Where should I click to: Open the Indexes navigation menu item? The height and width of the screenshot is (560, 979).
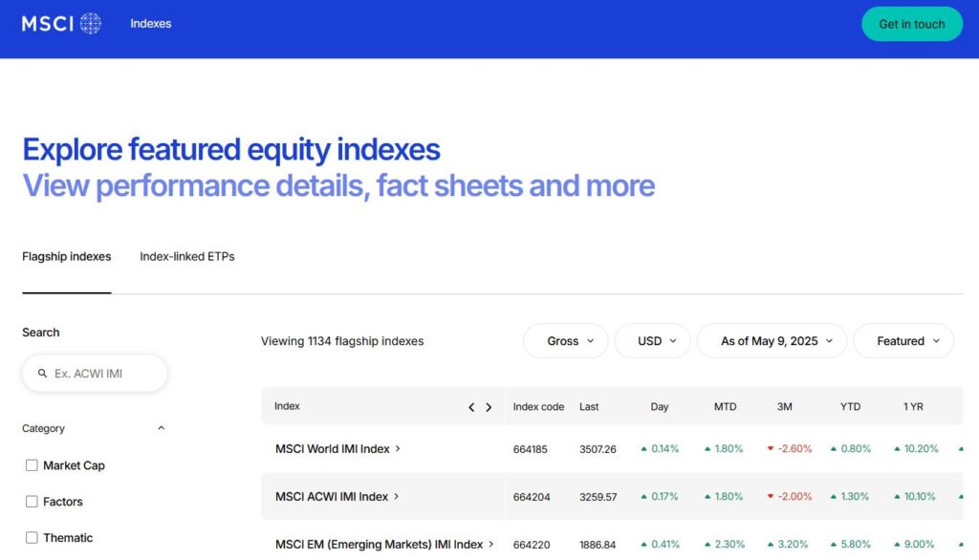(150, 24)
